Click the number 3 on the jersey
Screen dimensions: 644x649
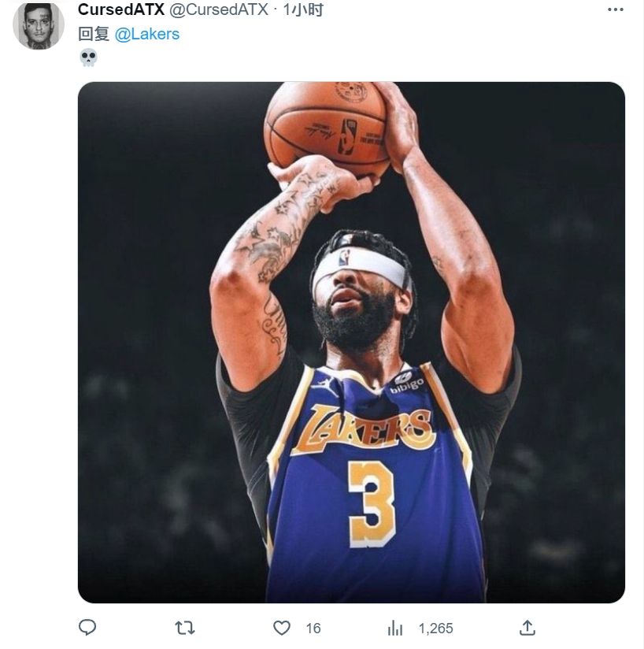372,505
